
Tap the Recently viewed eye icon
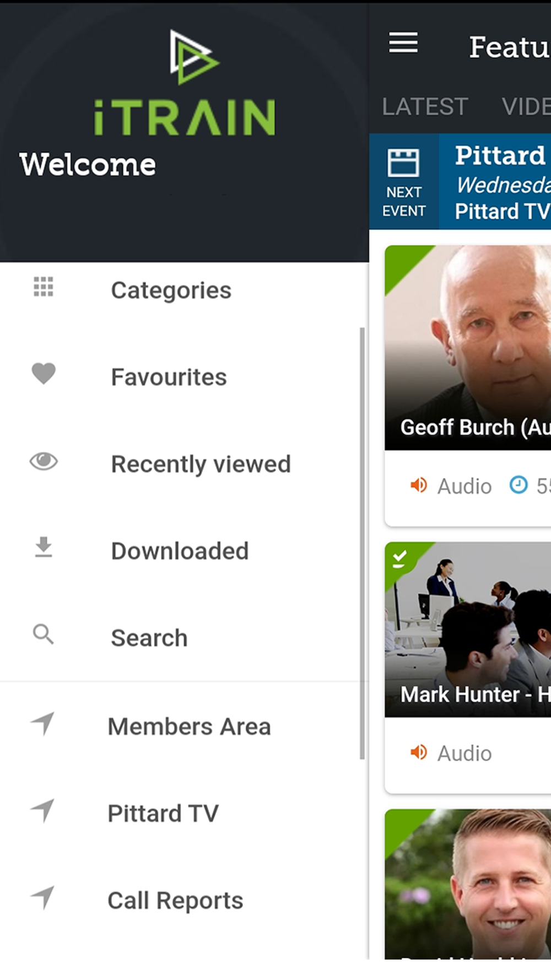[x=44, y=461]
